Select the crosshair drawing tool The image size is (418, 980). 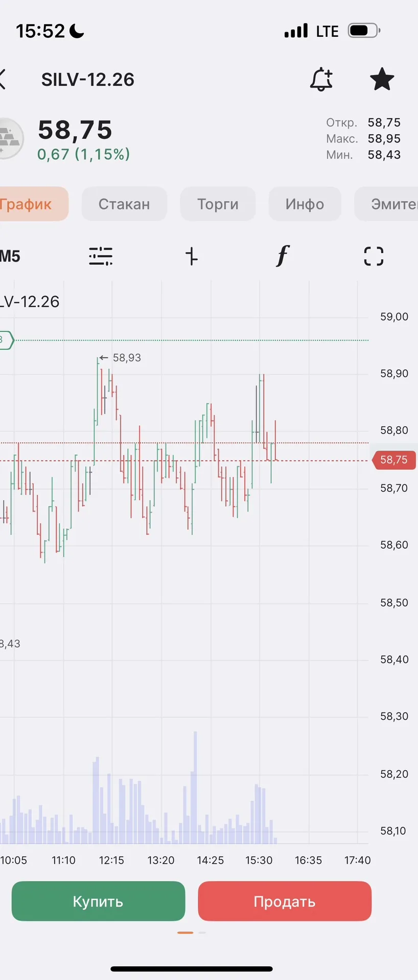coord(191,256)
